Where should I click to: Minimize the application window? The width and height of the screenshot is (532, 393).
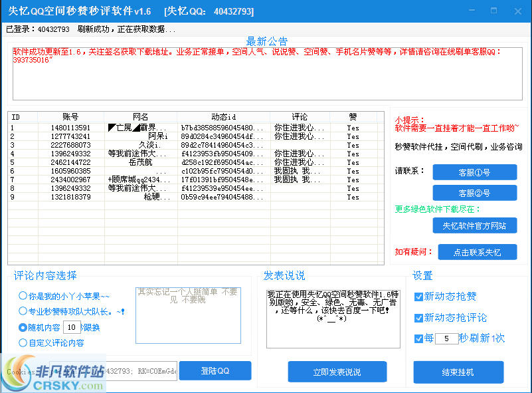[x=472, y=11]
